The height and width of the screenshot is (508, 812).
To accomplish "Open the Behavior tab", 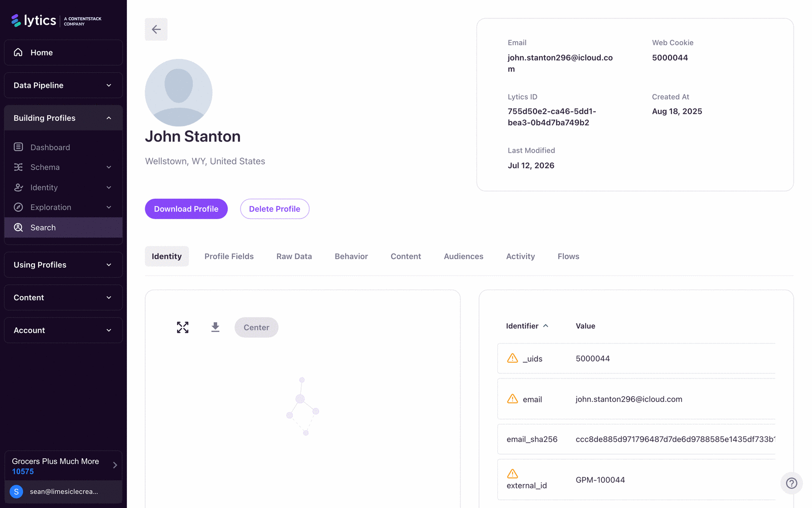I will [x=351, y=257].
